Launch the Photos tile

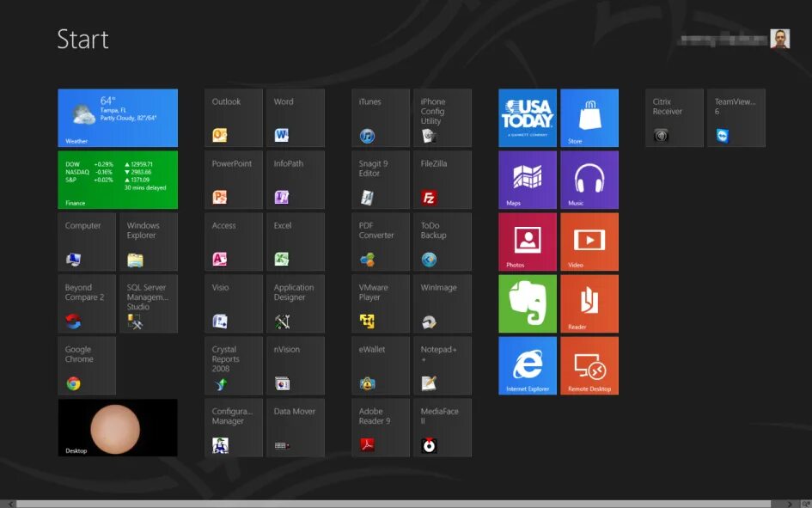point(528,242)
